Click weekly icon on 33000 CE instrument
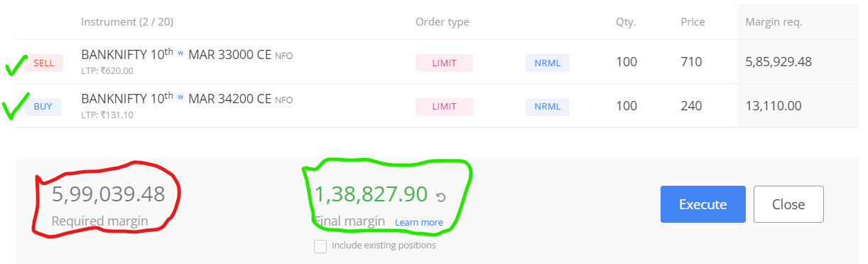 pos(180,53)
